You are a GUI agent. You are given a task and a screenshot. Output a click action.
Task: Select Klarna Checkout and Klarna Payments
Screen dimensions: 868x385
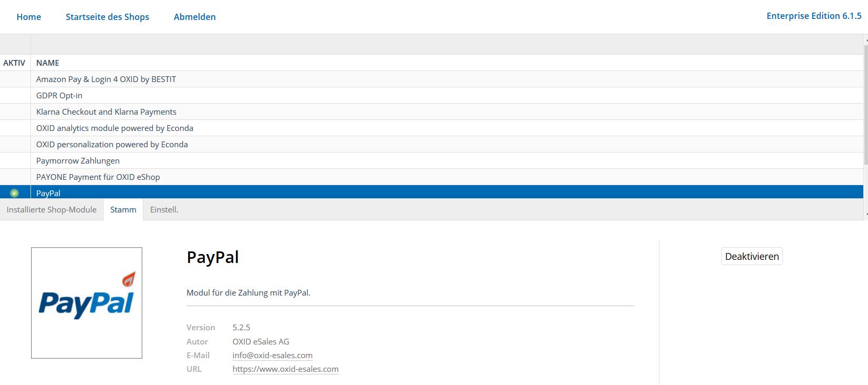[431, 112]
